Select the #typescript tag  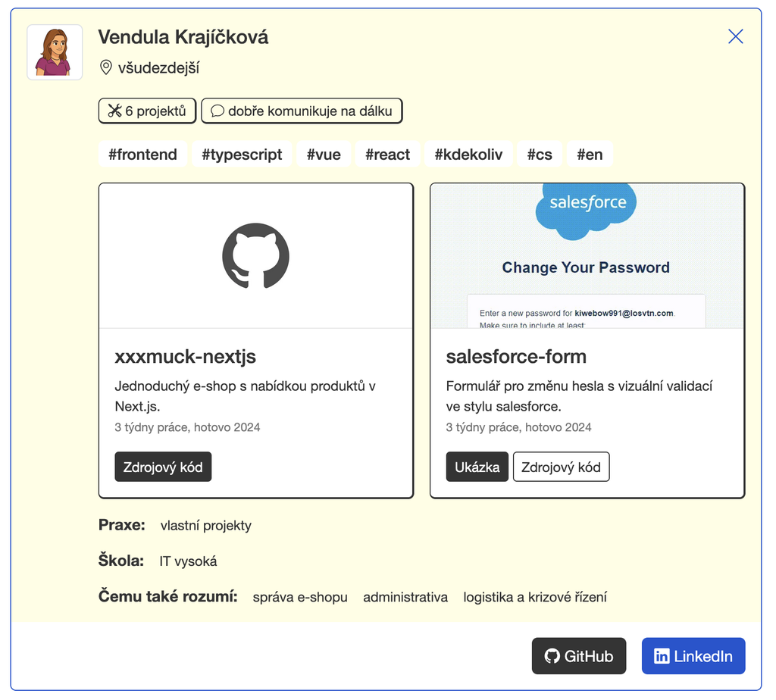click(x=242, y=155)
